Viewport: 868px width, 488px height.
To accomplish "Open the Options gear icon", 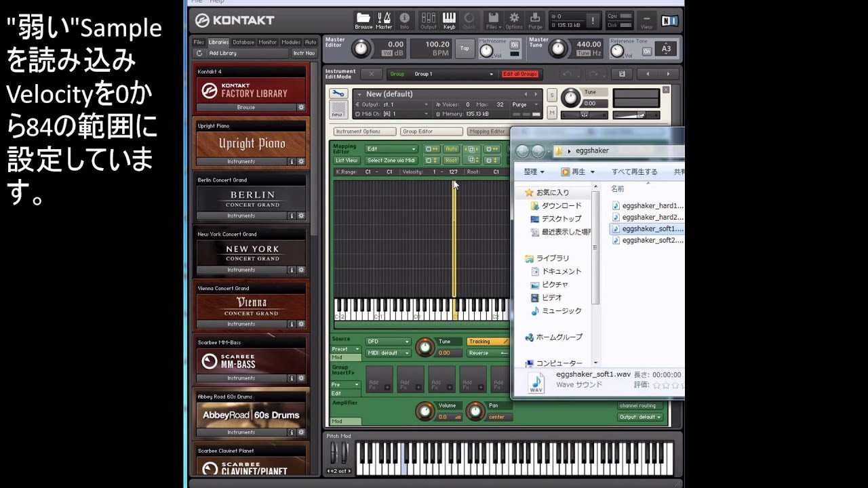I will (514, 20).
